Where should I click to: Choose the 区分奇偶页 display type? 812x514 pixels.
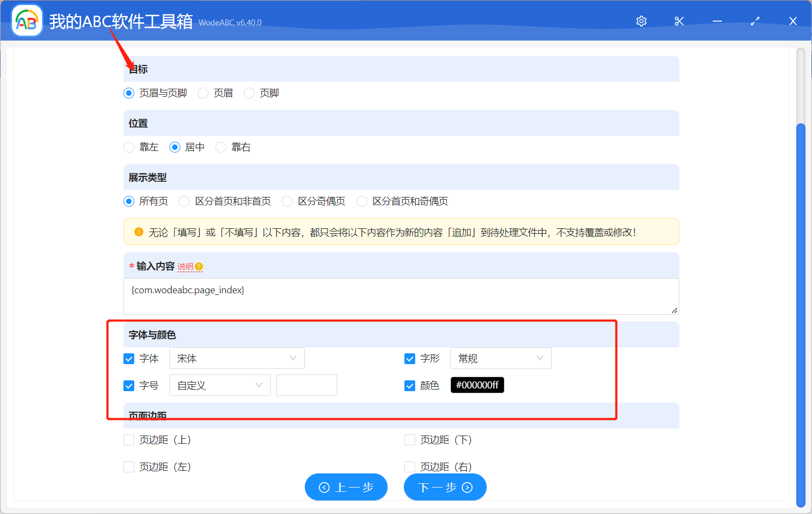[x=286, y=201]
